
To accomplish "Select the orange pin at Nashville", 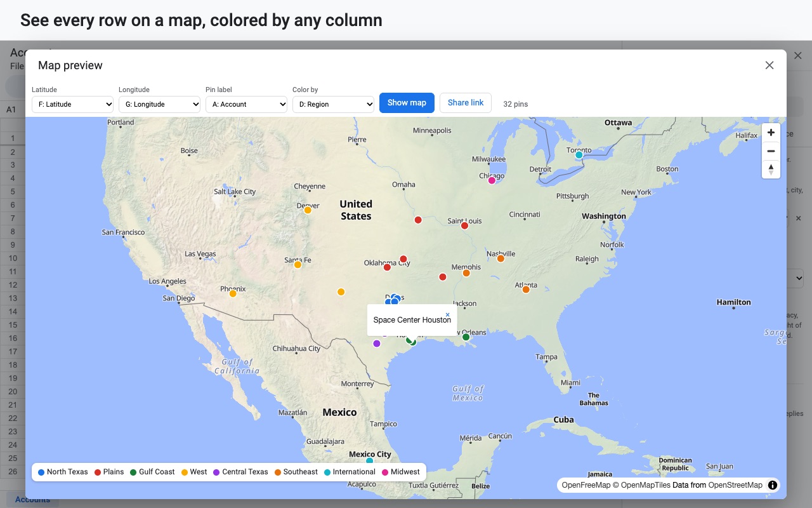I will pos(501,258).
